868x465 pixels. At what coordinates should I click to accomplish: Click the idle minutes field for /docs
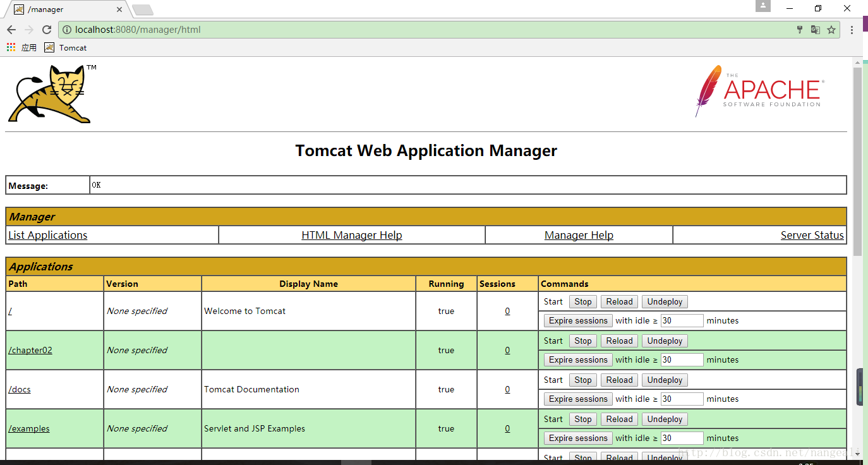click(682, 399)
